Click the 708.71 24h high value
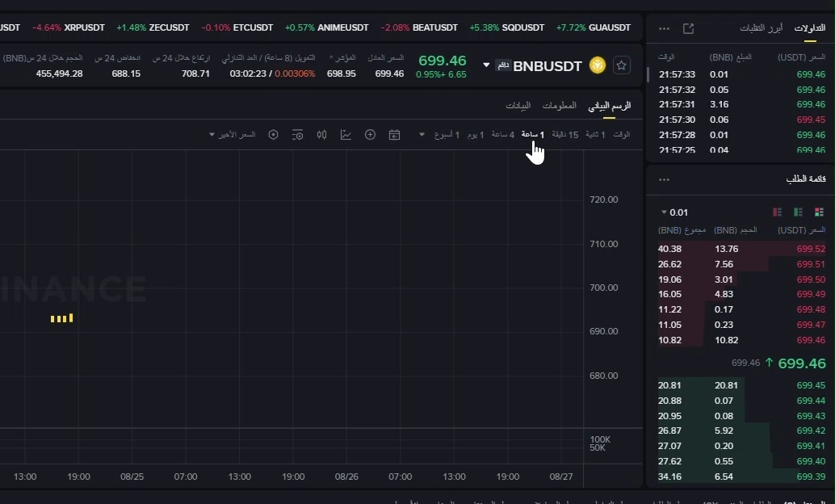The height and width of the screenshot is (504, 835). tap(195, 73)
